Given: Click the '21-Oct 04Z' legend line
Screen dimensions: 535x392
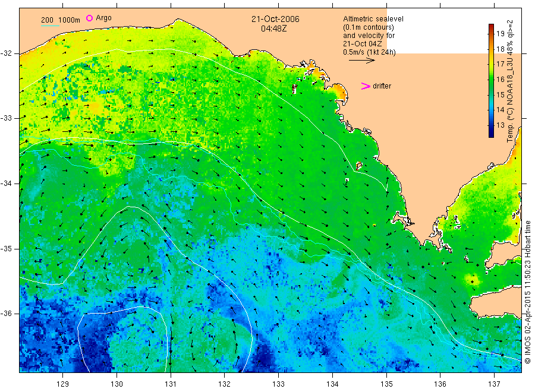Looking at the screenshot, I should [363, 43].
